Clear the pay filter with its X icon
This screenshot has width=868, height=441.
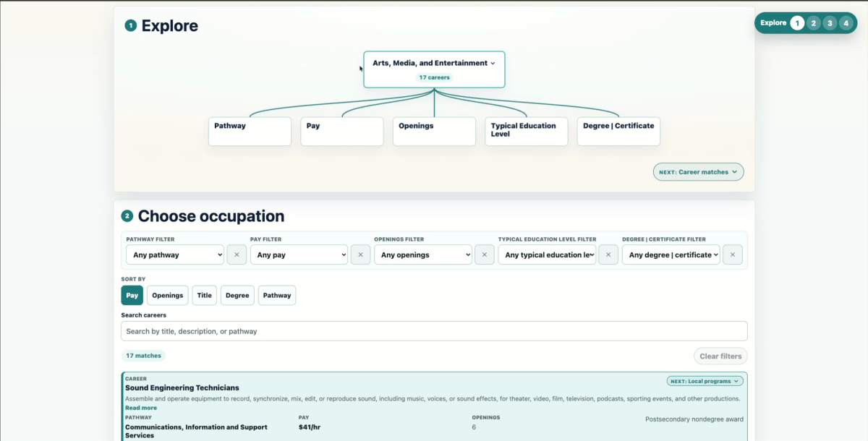tap(361, 254)
